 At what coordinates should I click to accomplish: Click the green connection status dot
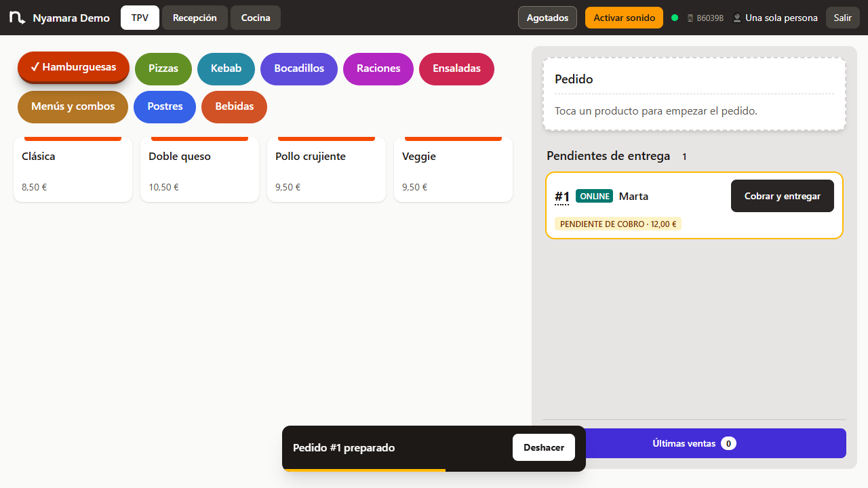tap(675, 18)
